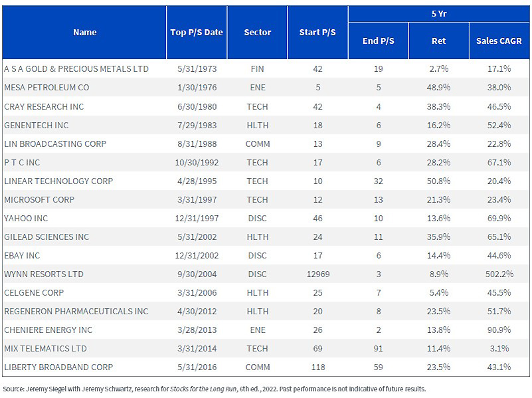Screen dimensions: 532x398
Task: Click the ENE sector in Mesa Petroleum row
Action: click(258, 88)
